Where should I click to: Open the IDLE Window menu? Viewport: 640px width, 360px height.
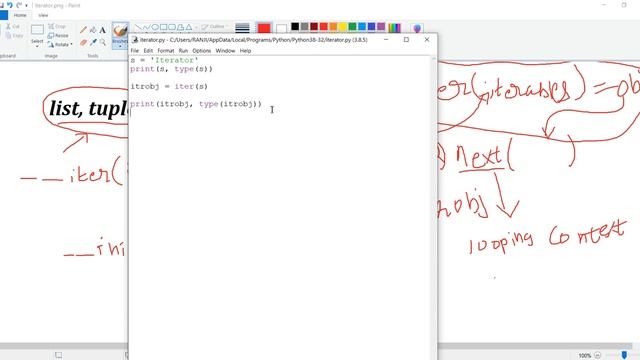[x=225, y=51]
